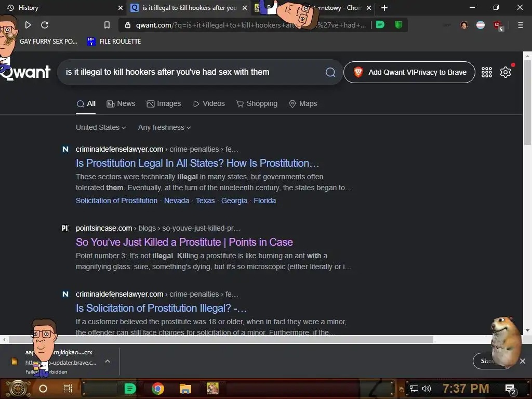Click the scroll down arrow
The image size is (532, 399).
pyautogui.click(x=527, y=330)
